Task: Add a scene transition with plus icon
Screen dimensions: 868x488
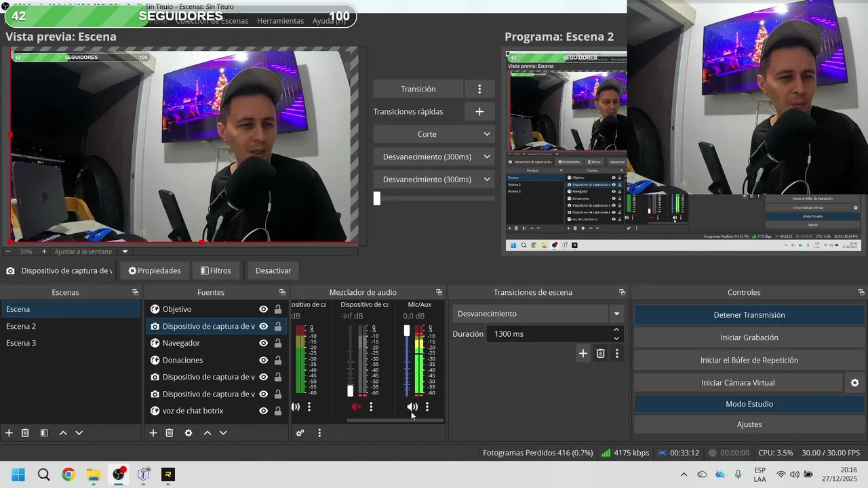Action: click(x=583, y=353)
